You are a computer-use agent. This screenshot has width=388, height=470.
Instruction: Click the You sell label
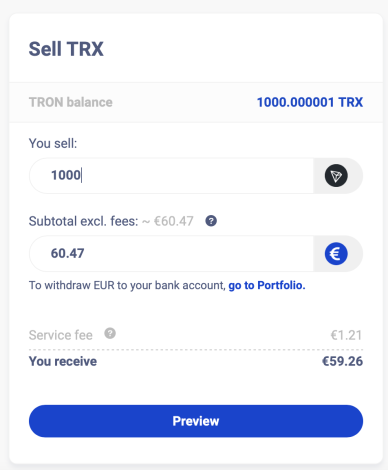tap(53, 143)
